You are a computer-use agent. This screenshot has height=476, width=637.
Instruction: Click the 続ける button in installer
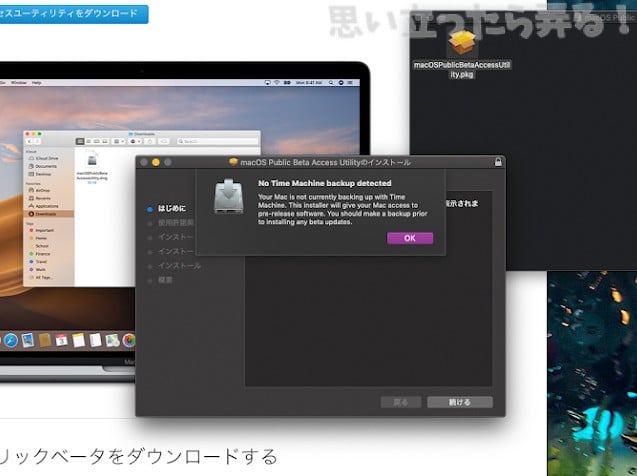[x=460, y=402]
